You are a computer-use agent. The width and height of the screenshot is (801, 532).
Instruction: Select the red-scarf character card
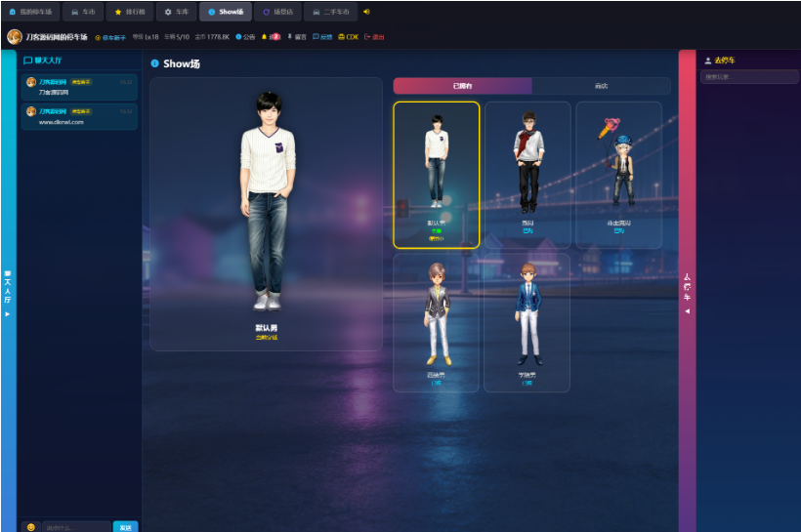point(527,175)
